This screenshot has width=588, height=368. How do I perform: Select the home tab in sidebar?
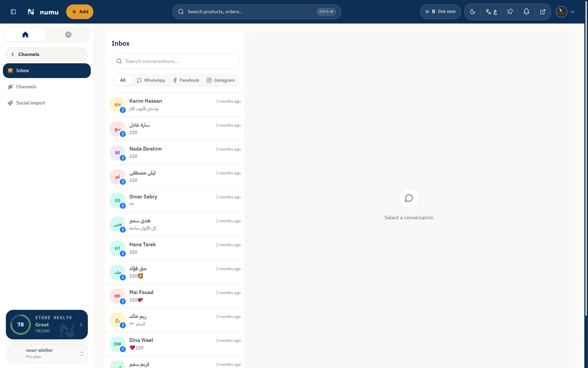click(x=25, y=35)
